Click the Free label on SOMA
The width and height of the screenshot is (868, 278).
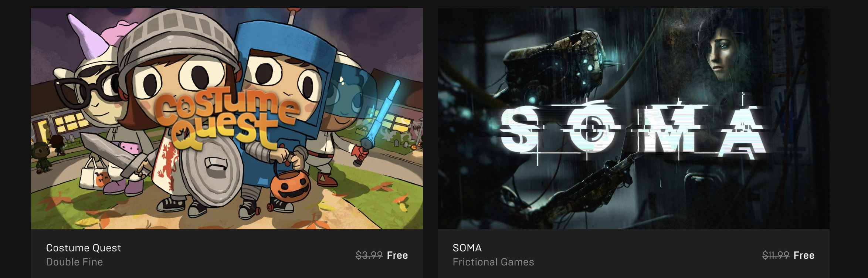pyautogui.click(x=804, y=255)
